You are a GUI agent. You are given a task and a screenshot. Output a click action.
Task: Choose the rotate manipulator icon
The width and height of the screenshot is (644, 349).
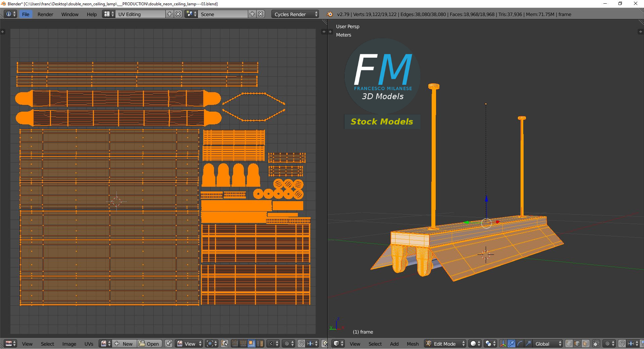[520, 344]
